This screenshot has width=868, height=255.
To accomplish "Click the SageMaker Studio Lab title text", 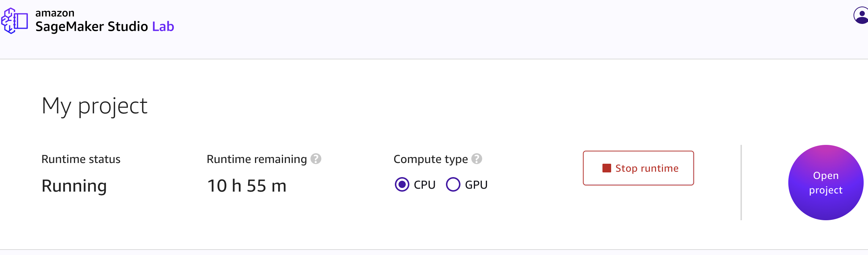I will (x=105, y=26).
